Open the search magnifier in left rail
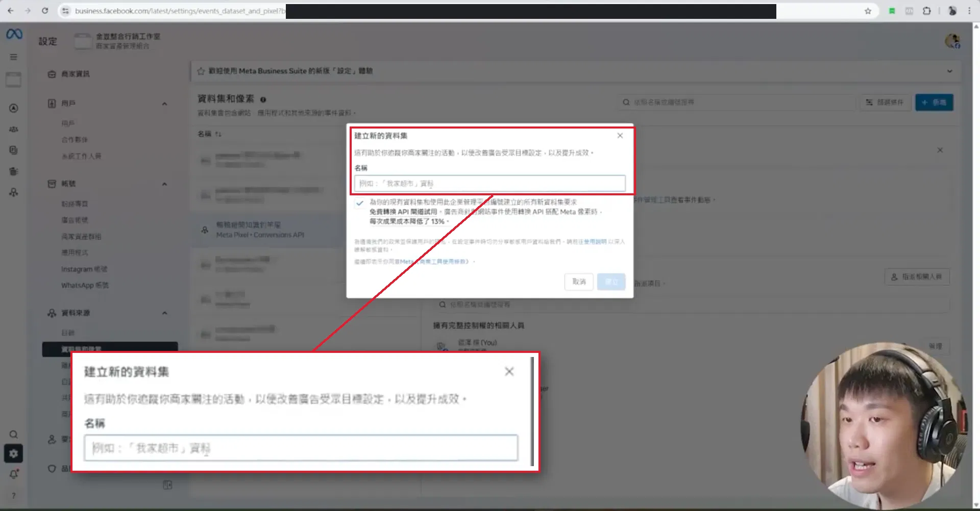Image resolution: width=980 pixels, height=511 pixels. (14, 435)
